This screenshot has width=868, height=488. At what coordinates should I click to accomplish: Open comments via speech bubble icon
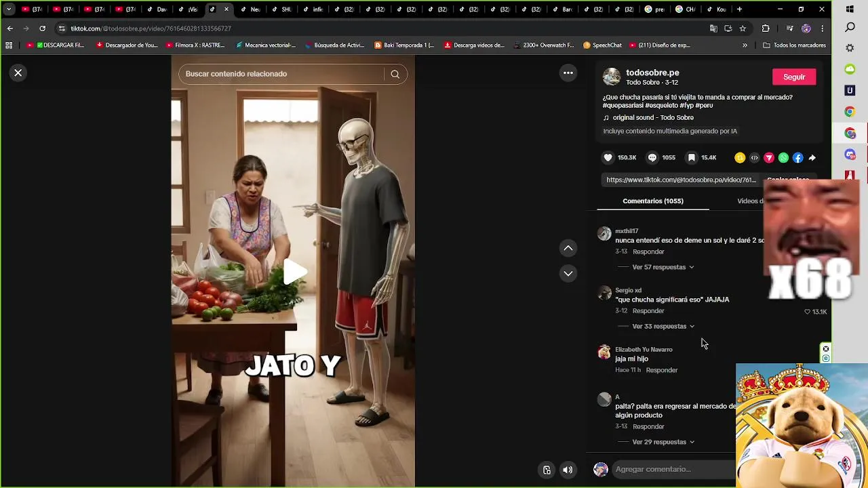coord(652,157)
